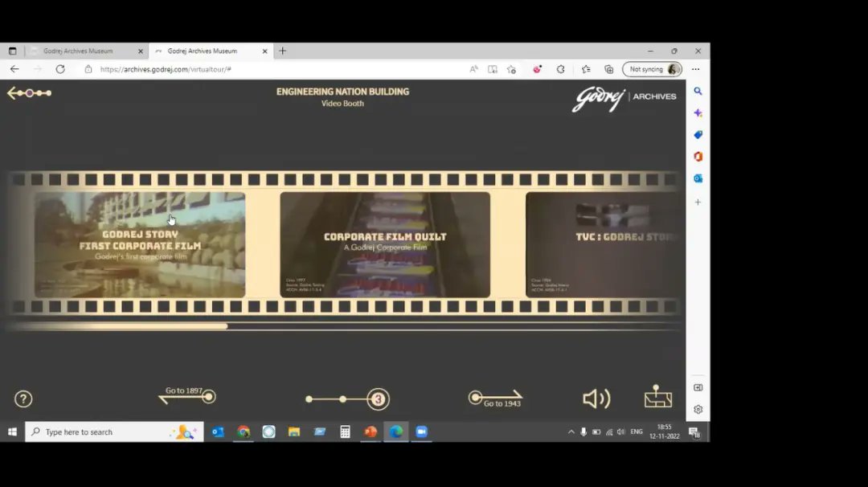Image resolution: width=868 pixels, height=487 pixels.
Task: Open the Office sidebar icon
Action: coord(698,157)
